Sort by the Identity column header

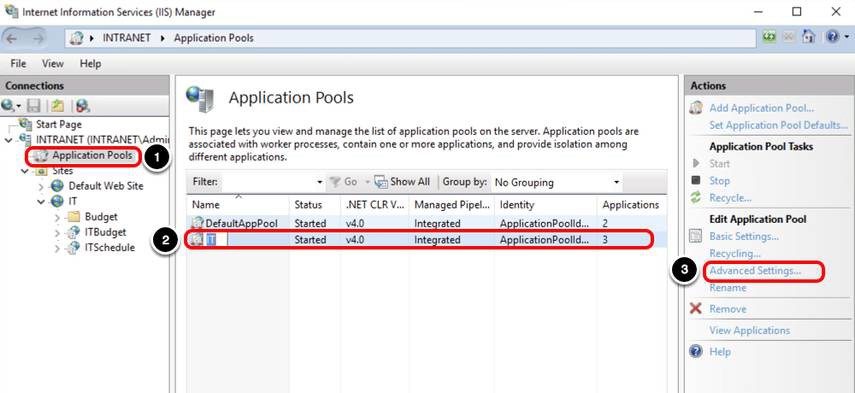click(546, 205)
